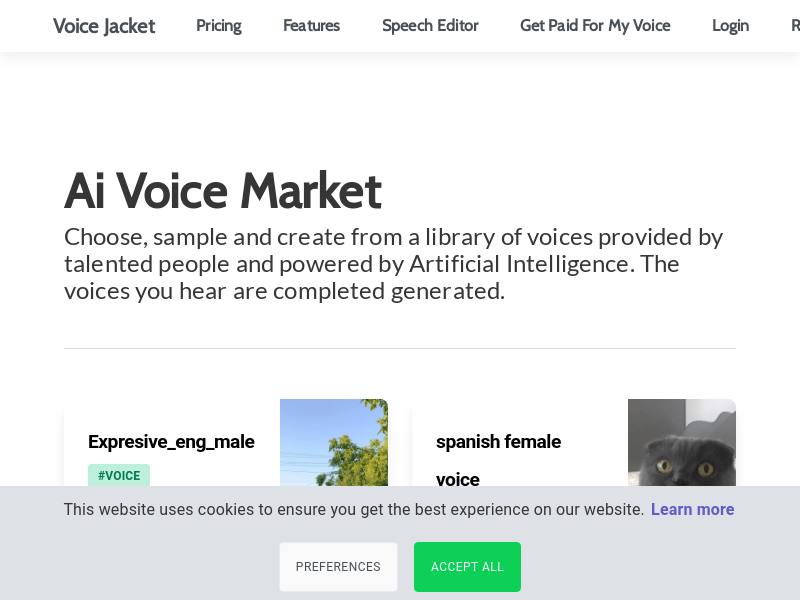The image size is (800, 600).
Task: Open the partially visible Register link
Action: click(x=795, y=26)
